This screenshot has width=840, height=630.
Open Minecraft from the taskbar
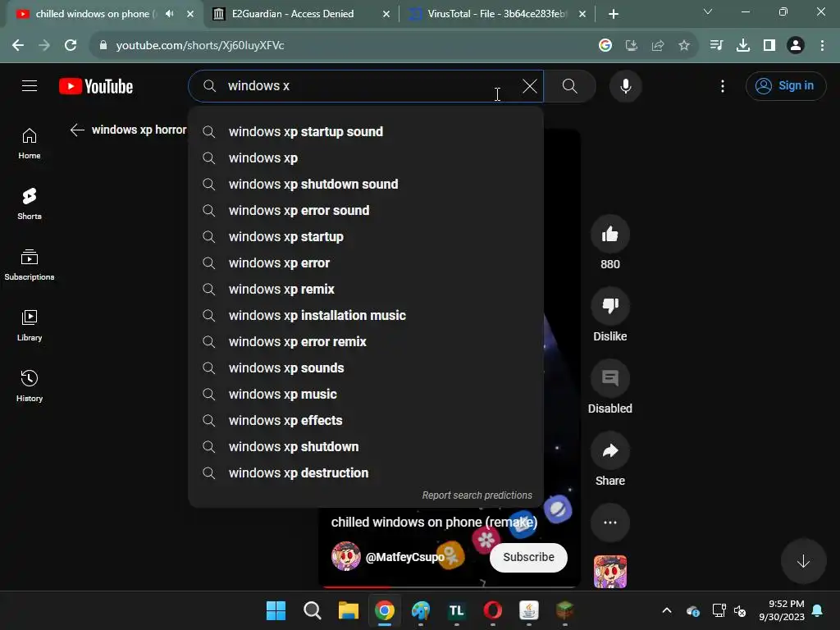(x=564, y=610)
